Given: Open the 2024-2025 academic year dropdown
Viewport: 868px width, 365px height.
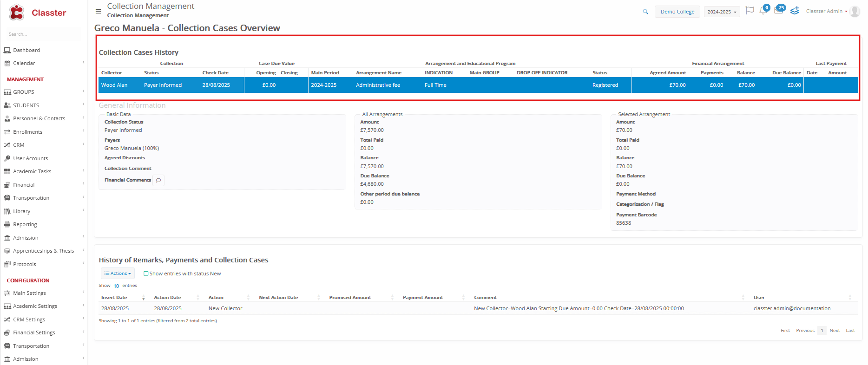Looking at the screenshot, I should pyautogui.click(x=721, y=12).
